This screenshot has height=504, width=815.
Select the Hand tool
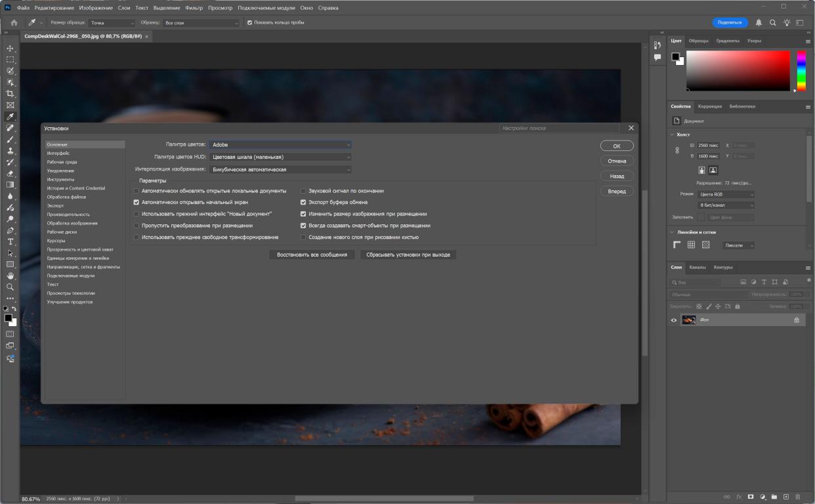pos(10,276)
